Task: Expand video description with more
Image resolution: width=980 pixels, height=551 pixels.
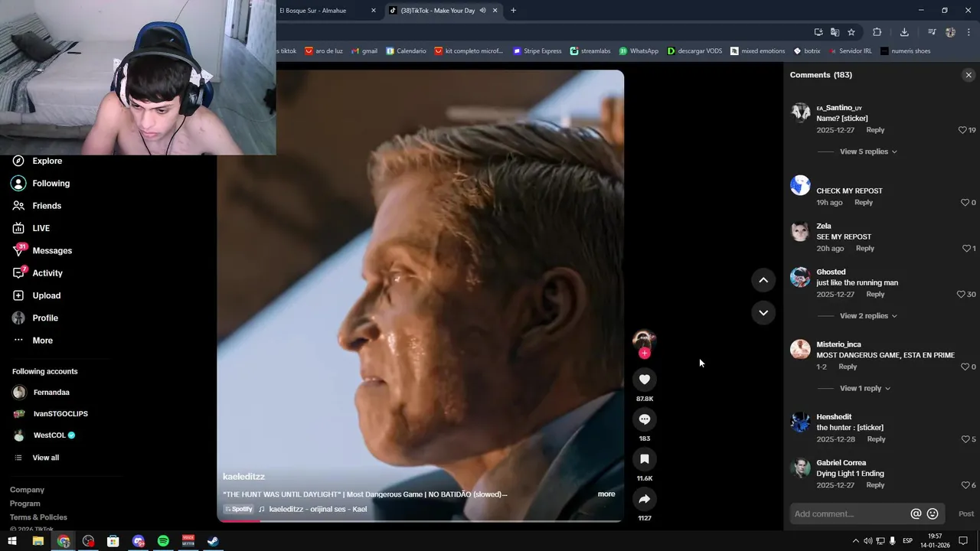Action: tap(606, 494)
